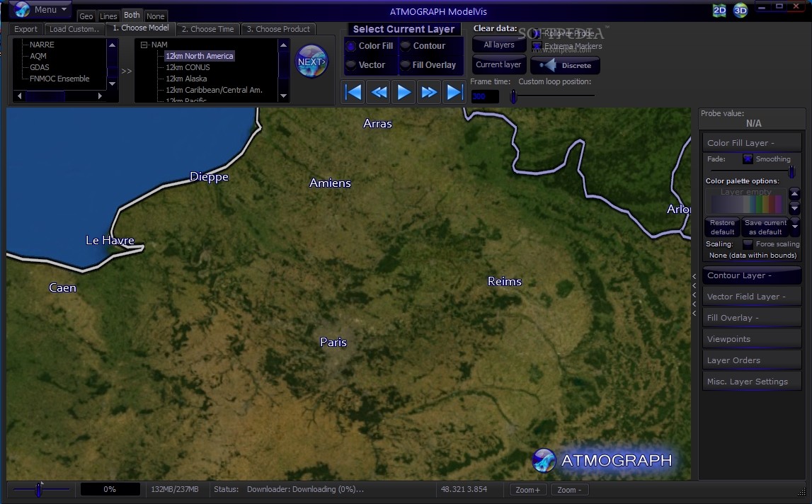Select Contour layer radio

point(406,46)
